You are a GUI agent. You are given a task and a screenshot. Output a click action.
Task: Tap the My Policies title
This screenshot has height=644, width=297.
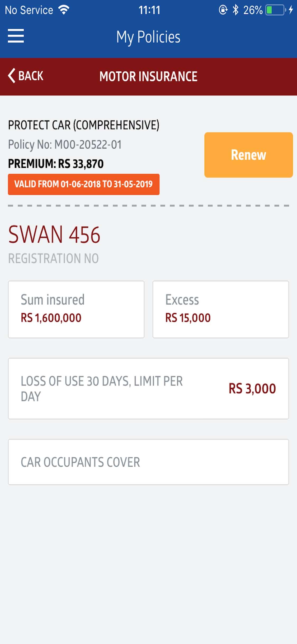pyautogui.click(x=148, y=37)
